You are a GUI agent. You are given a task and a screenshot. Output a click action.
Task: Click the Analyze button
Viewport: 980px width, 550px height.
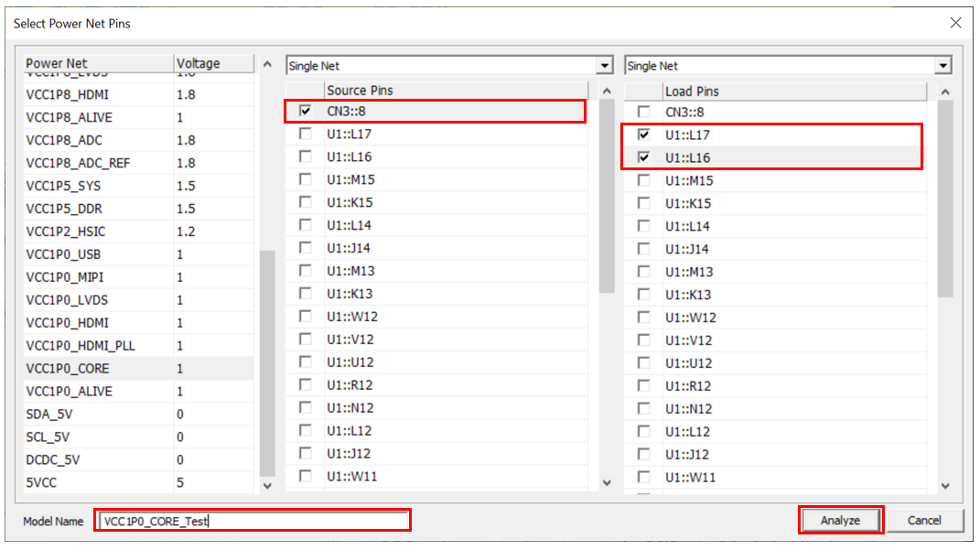click(840, 520)
